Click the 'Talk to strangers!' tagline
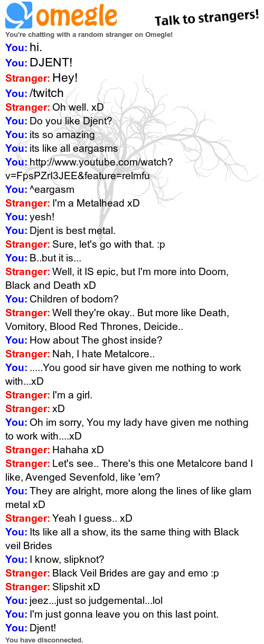 point(206,18)
